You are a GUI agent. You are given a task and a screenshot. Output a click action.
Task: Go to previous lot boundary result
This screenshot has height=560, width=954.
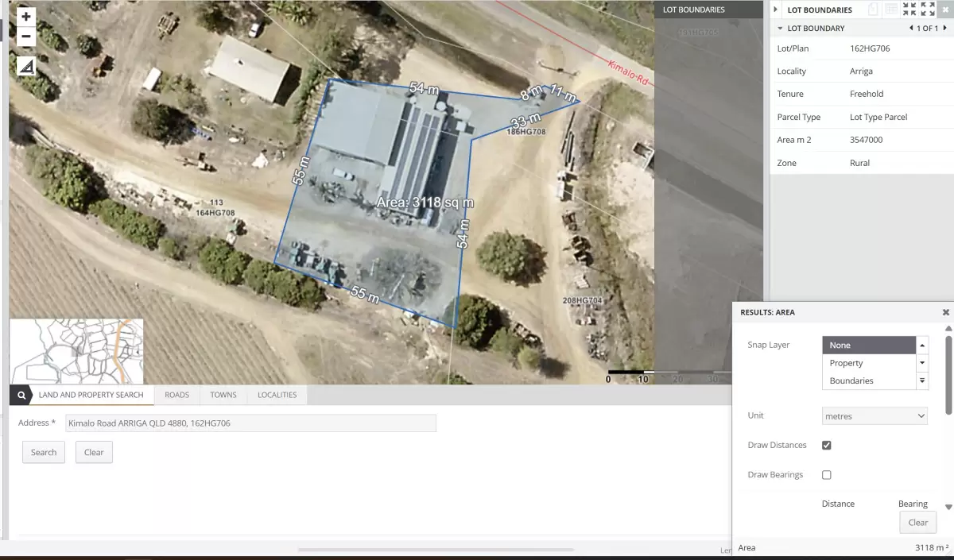point(911,28)
